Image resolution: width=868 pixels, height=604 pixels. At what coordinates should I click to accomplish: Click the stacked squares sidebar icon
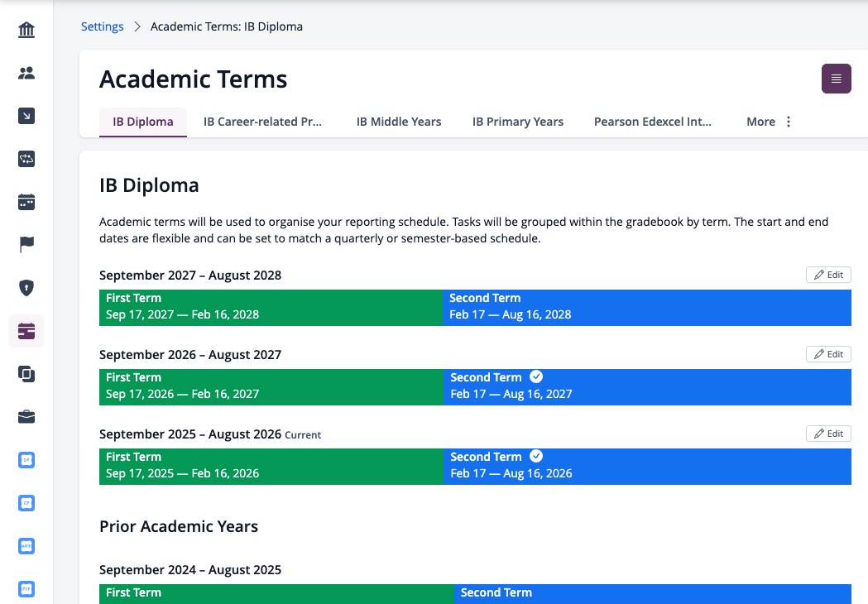point(26,374)
